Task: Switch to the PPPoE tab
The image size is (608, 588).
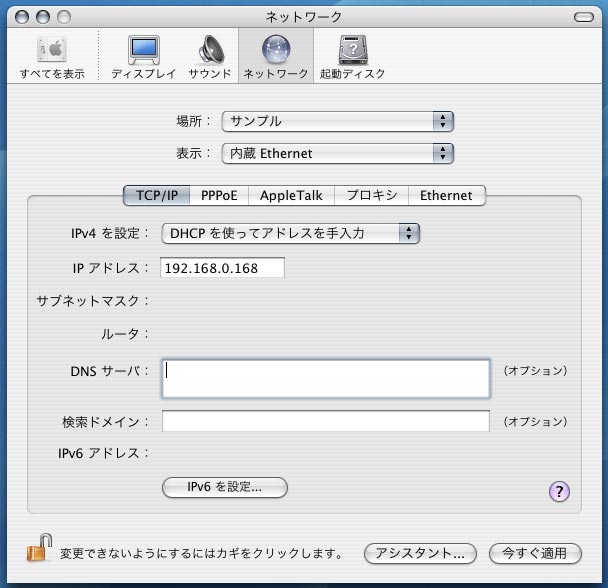Action: tap(219, 195)
